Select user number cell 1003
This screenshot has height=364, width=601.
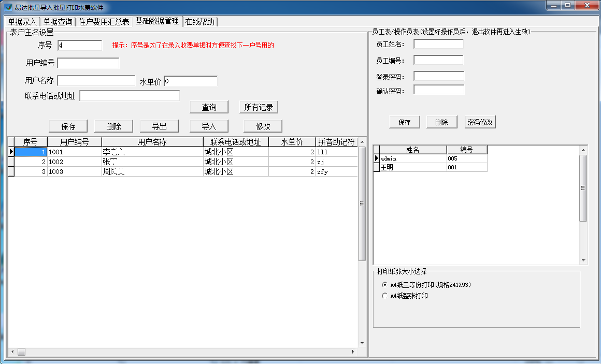(75, 172)
